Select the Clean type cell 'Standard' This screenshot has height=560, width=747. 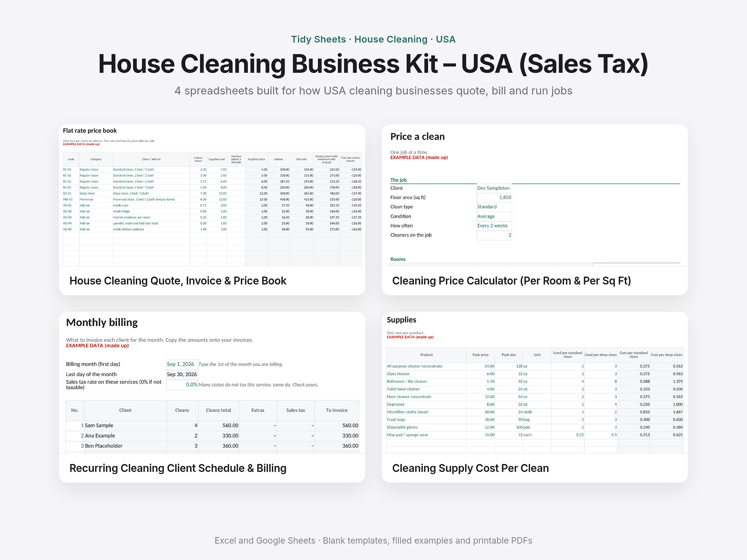point(494,207)
